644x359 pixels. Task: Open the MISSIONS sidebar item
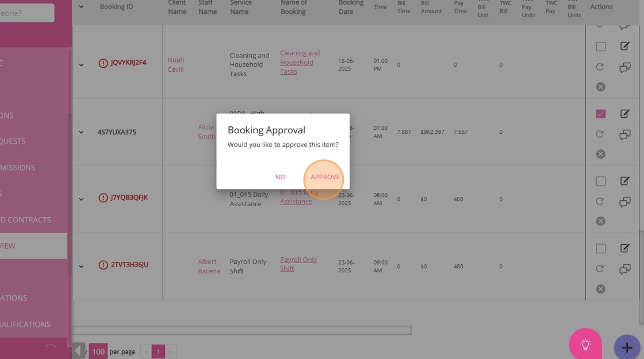[x=18, y=167]
